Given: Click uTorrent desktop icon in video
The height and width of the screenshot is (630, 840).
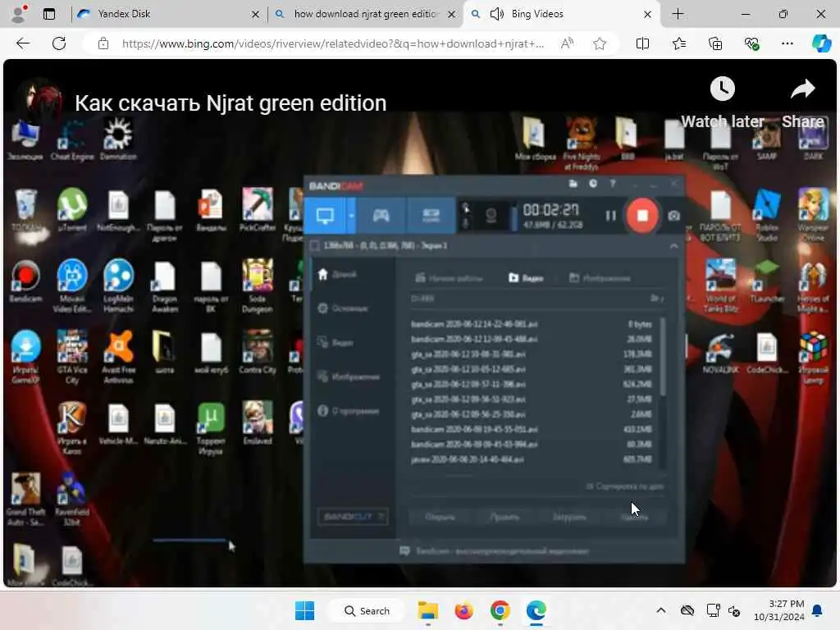Looking at the screenshot, I should tap(72, 209).
